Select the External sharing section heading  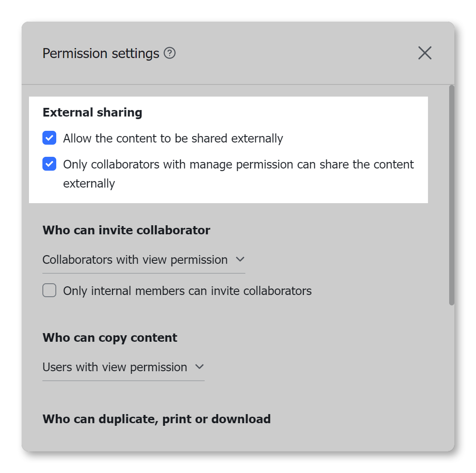(x=92, y=112)
